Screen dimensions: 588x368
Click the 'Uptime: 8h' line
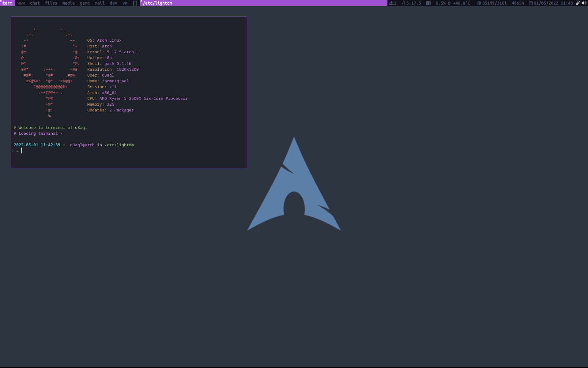click(100, 58)
